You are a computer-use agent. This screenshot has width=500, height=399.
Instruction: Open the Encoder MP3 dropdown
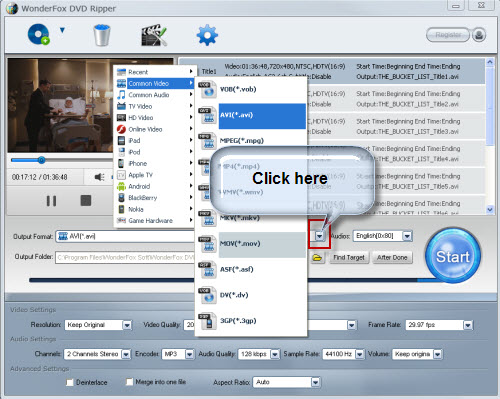(x=189, y=354)
